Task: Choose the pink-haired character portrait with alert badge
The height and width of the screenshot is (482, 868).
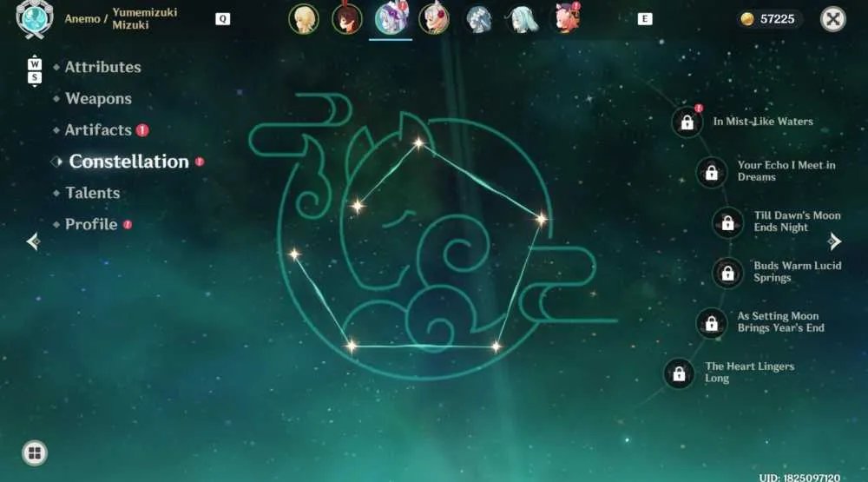Action: pos(566,19)
